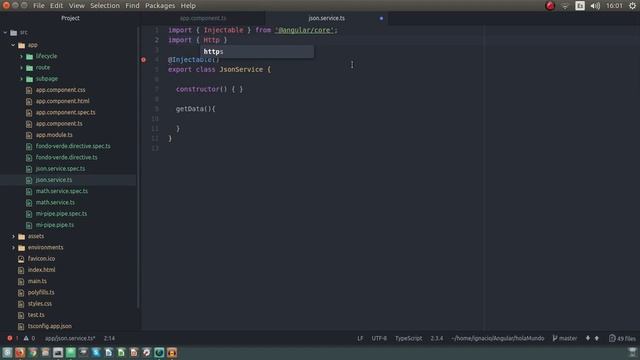The height and width of the screenshot is (360, 640).
Task: Open app.component.html in the tree
Action: tap(62, 101)
